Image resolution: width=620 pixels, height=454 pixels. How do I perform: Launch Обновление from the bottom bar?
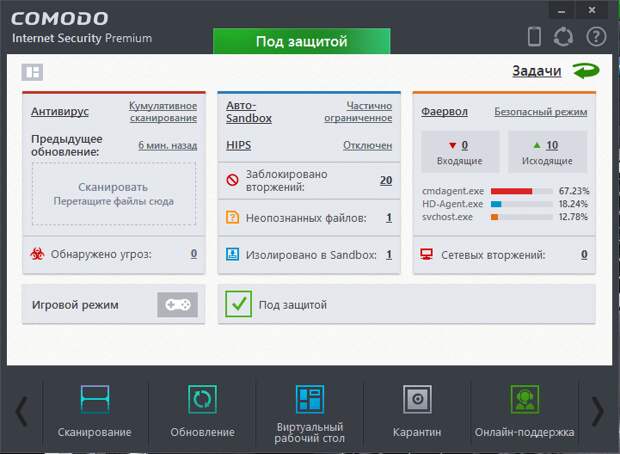202,411
